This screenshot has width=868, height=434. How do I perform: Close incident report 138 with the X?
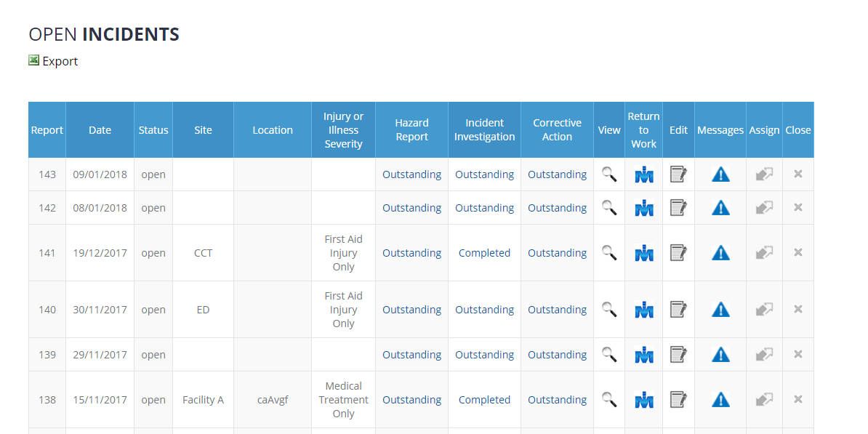coord(797,399)
